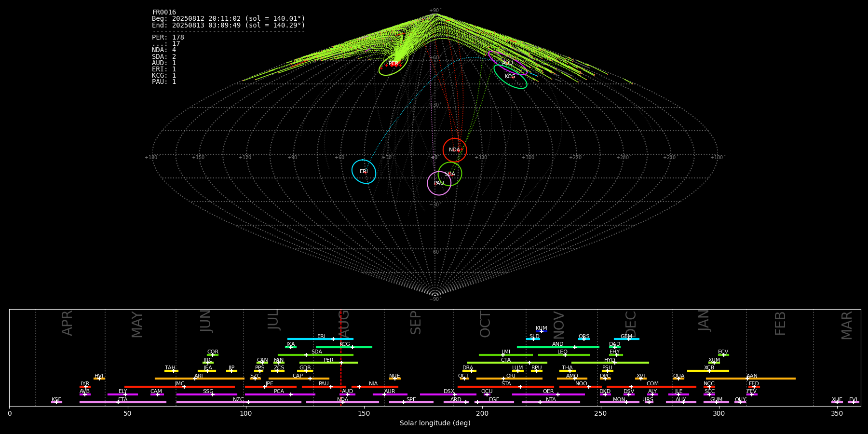Click the QUA shower bar in timeline
The image size is (868, 434).
678,379
